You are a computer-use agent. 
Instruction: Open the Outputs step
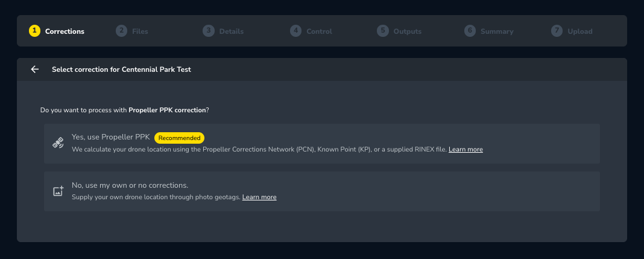pos(399,31)
